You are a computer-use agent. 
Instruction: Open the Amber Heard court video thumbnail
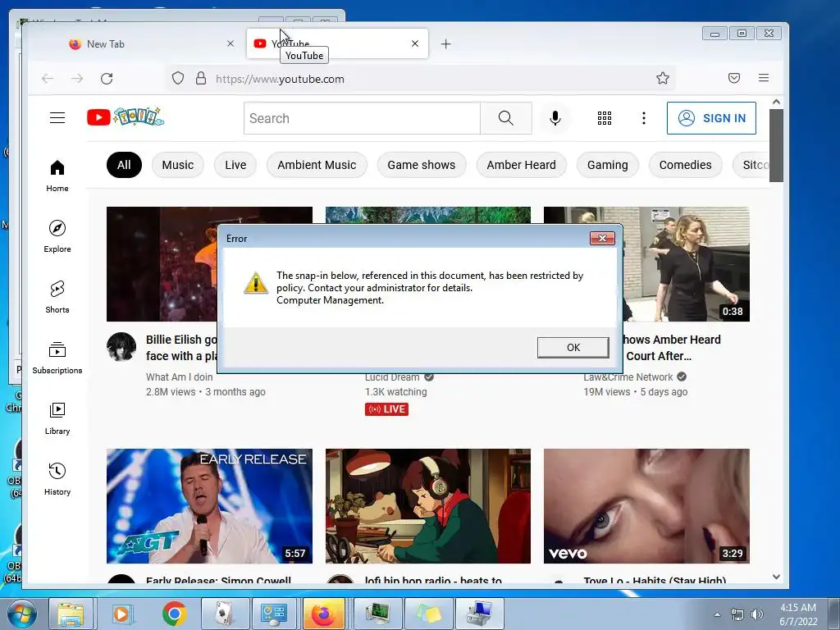[x=686, y=265]
